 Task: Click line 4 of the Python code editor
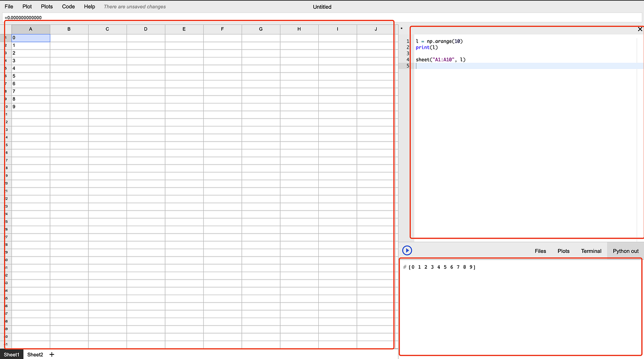(440, 59)
